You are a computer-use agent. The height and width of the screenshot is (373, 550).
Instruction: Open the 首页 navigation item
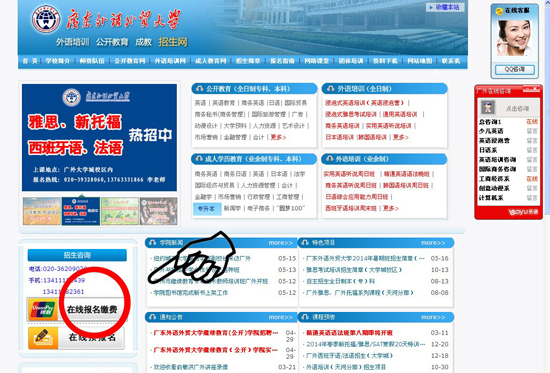coord(30,61)
